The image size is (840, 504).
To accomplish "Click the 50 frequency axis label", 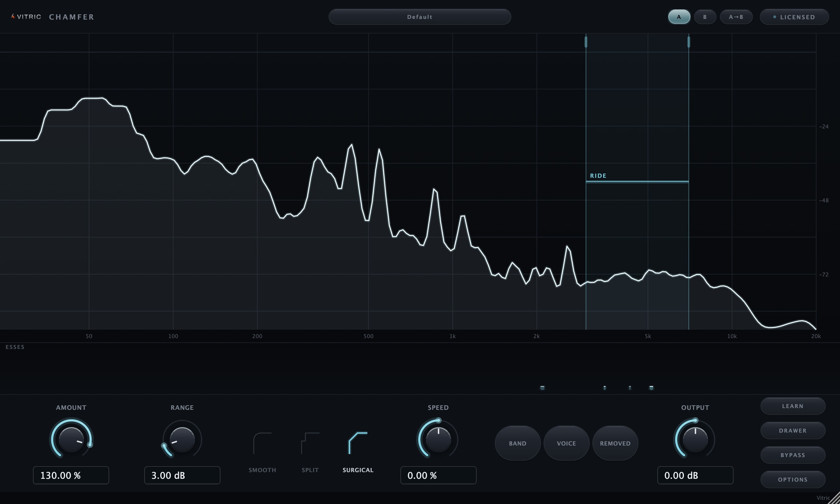I will tap(89, 336).
